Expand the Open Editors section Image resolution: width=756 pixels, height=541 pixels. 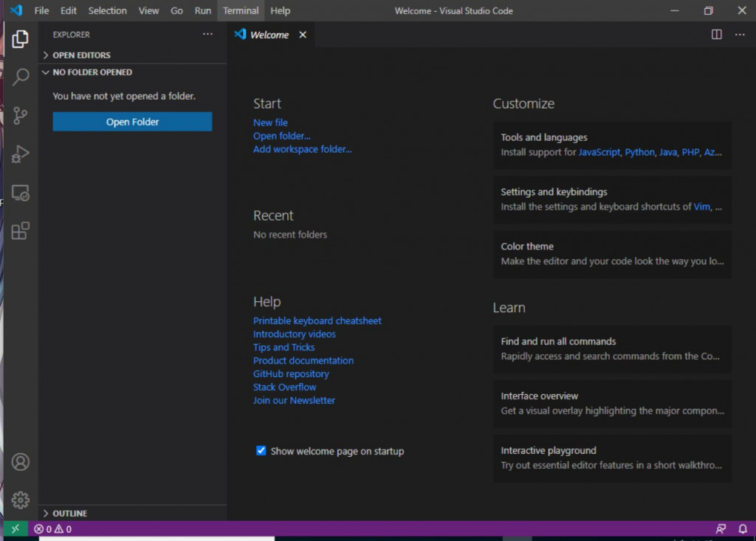click(x=132, y=55)
